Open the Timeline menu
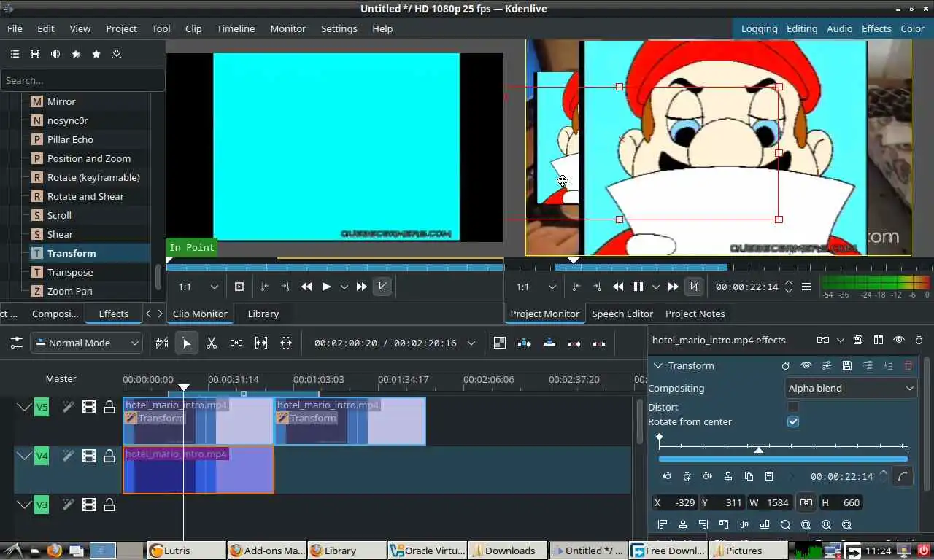The width and height of the screenshot is (934, 560). (x=236, y=28)
